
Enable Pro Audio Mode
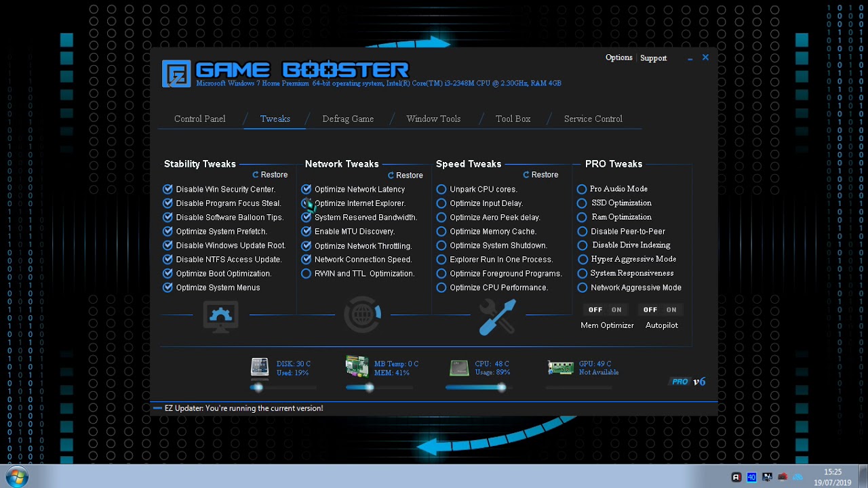(582, 189)
